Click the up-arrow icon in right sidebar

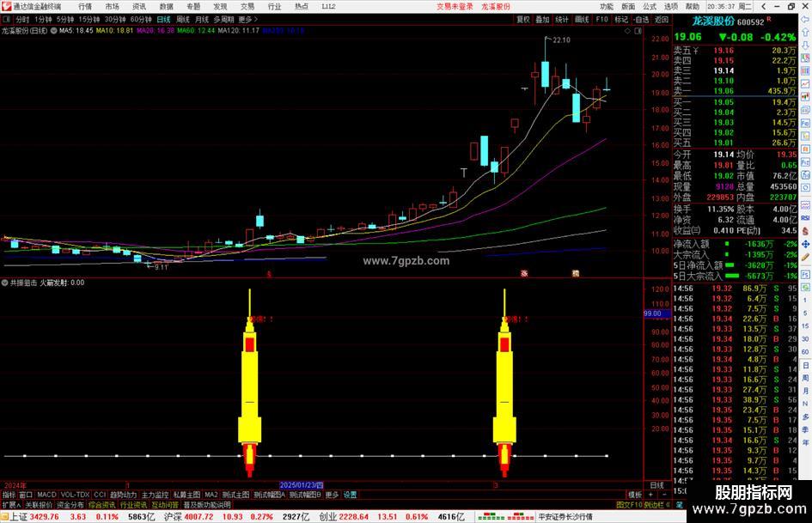tap(805, 32)
